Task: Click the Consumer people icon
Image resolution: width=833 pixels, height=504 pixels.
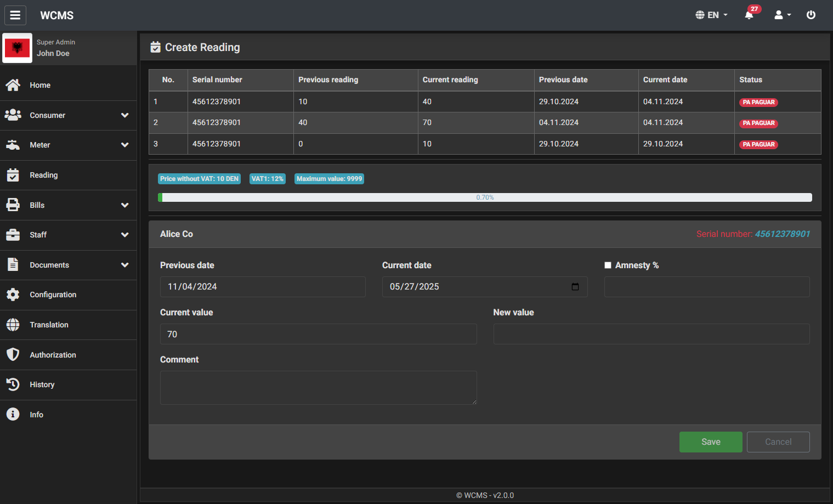Action: [13, 115]
